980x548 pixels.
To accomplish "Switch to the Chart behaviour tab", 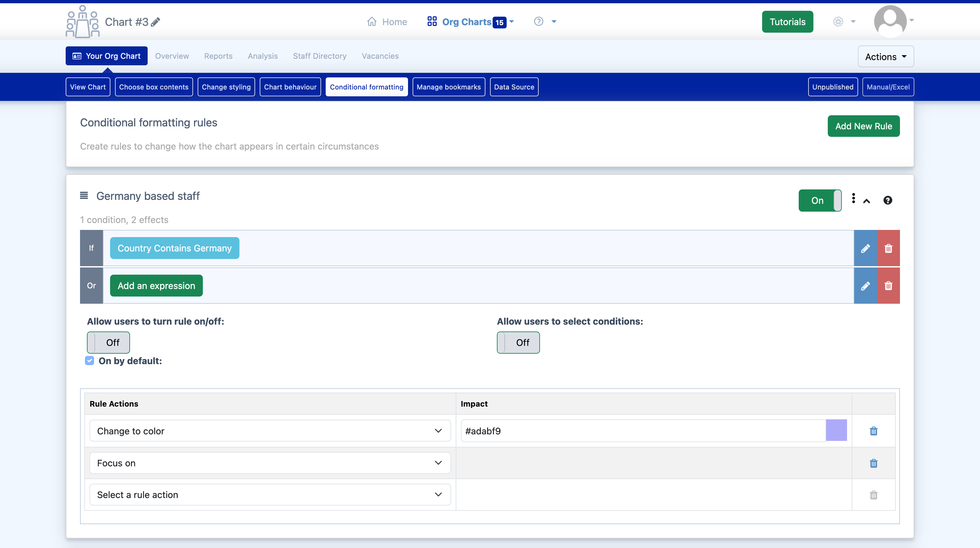I will (289, 87).
